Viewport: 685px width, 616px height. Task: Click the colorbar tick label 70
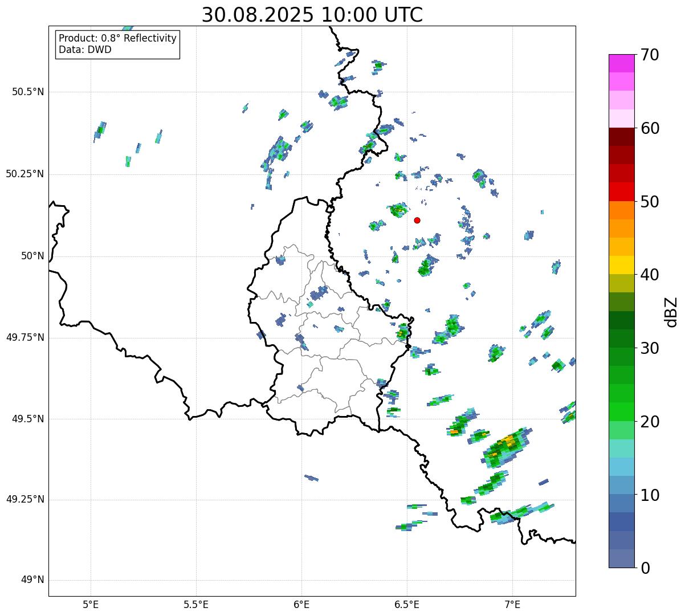pyautogui.click(x=650, y=55)
